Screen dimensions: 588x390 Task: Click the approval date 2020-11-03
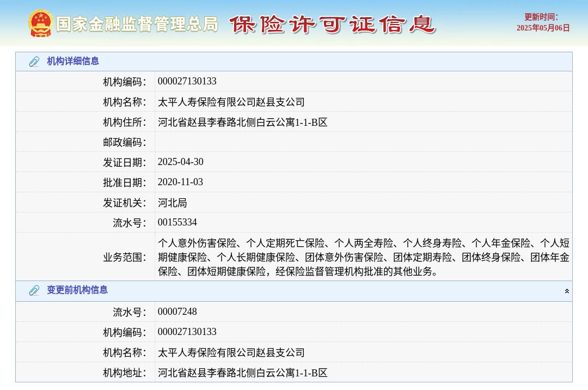pos(180,182)
